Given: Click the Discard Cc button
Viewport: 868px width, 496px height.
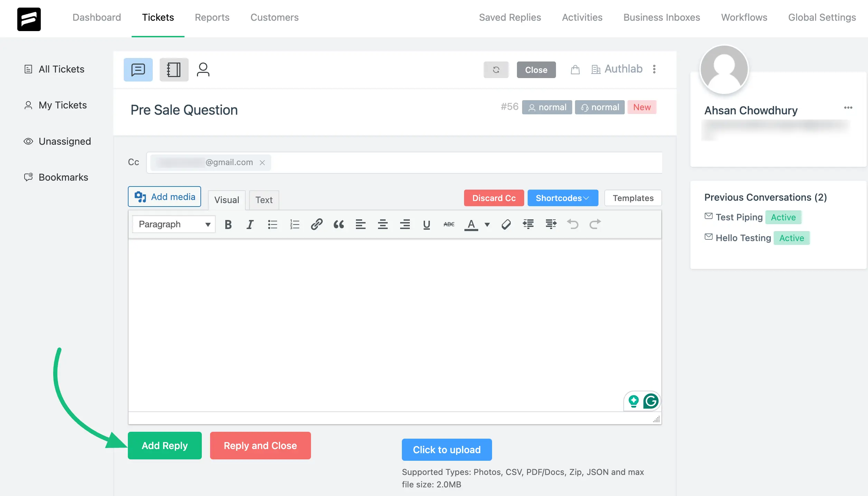Looking at the screenshot, I should [x=494, y=197].
